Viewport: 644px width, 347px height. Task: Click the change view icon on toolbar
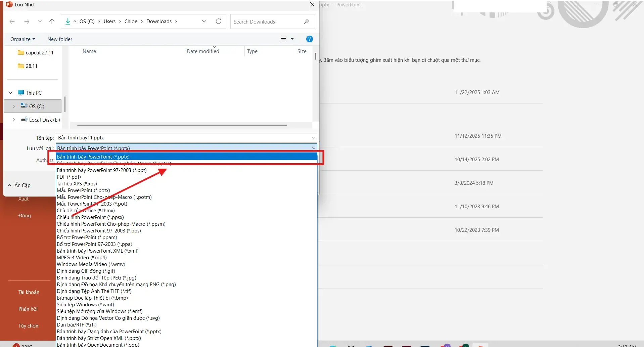coord(283,39)
